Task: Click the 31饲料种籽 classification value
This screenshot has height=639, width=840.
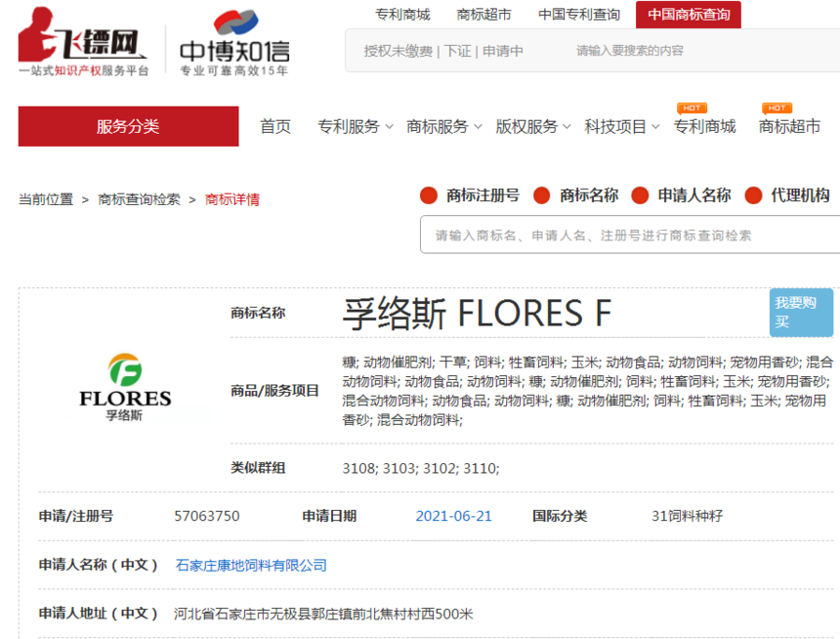Action: pos(688,516)
